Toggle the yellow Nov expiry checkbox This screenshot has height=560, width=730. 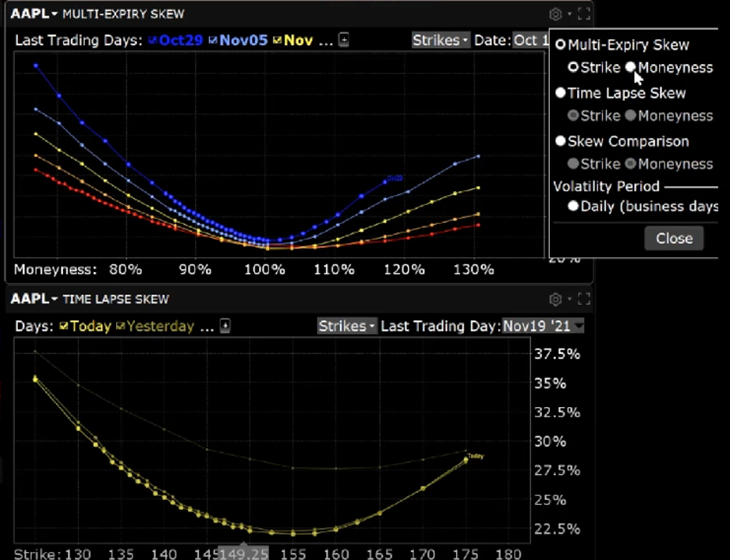coord(278,41)
